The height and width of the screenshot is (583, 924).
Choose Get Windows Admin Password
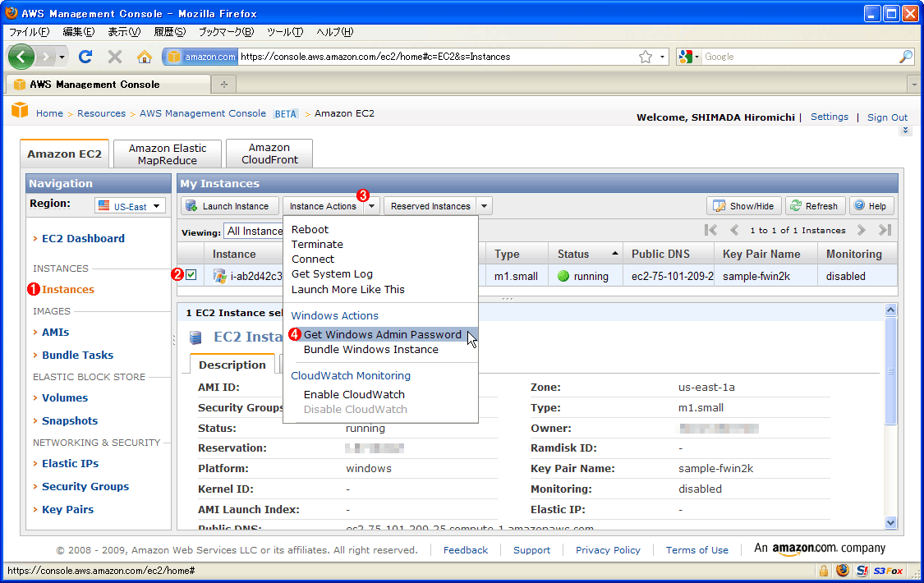click(x=383, y=334)
